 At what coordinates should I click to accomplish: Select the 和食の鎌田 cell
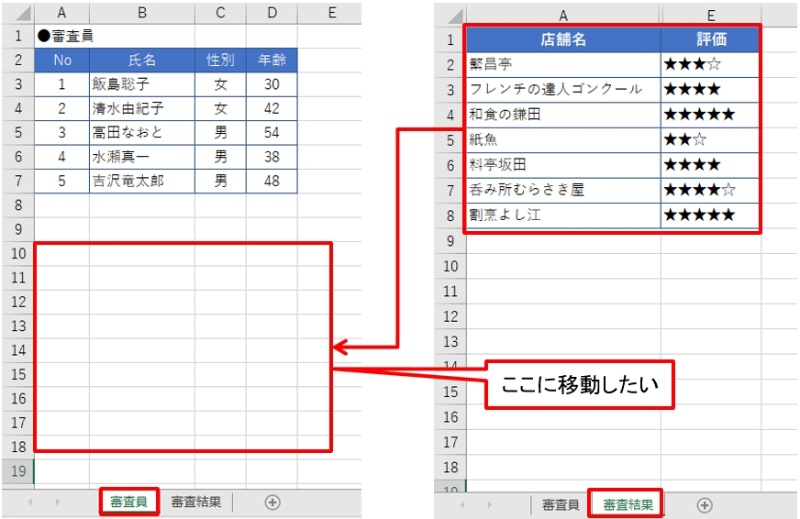click(x=563, y=115)
